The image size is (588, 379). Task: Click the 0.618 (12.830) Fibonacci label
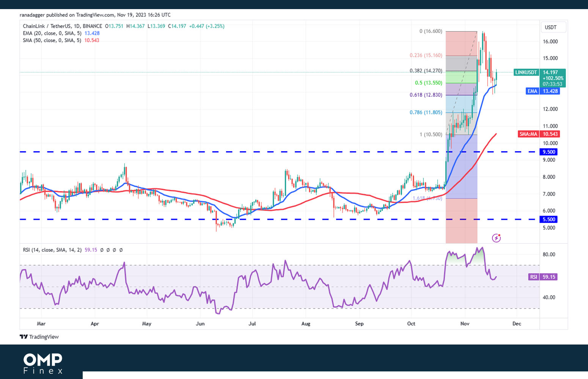(426, 95)
